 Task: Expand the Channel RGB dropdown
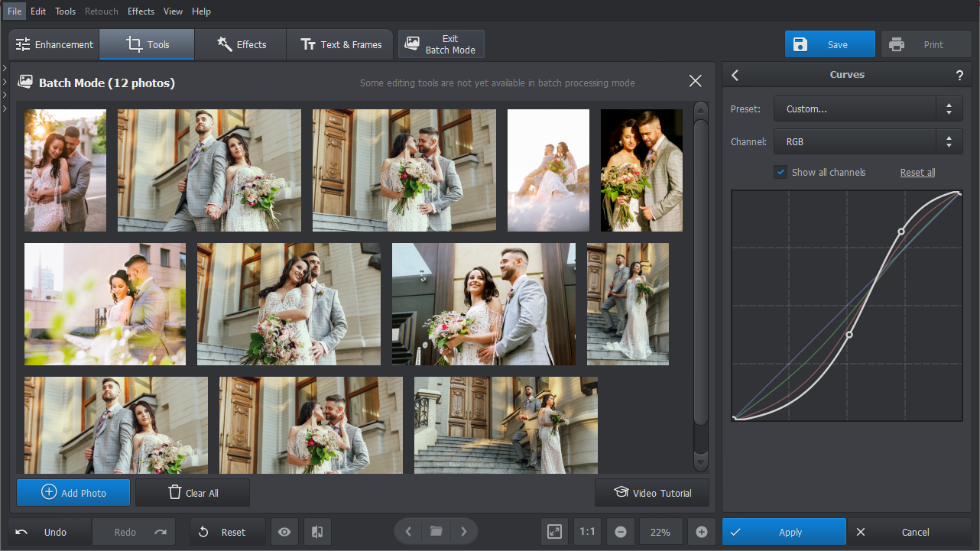(868, 141)
